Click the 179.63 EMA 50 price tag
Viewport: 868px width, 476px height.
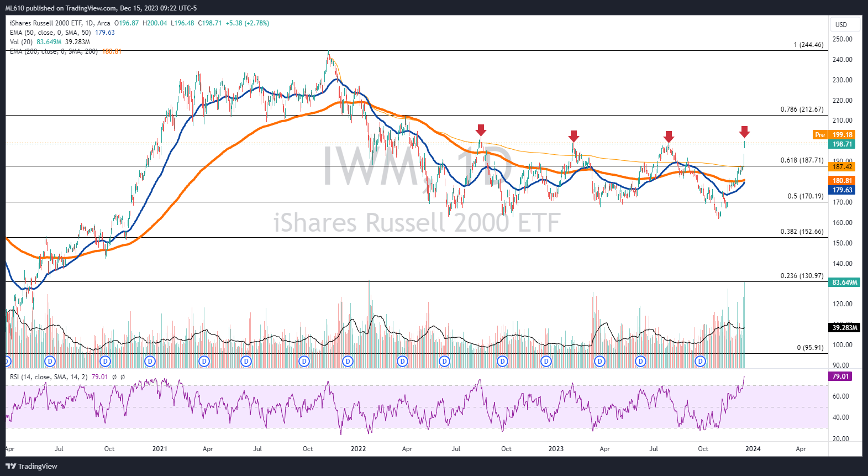click(x=843, y=190)
